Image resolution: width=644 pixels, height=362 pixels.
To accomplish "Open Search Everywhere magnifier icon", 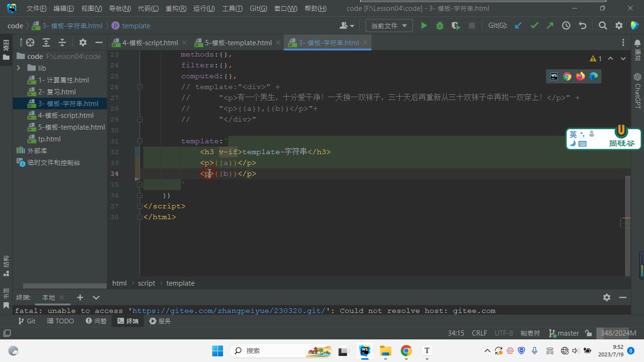I will click(603, 26).
